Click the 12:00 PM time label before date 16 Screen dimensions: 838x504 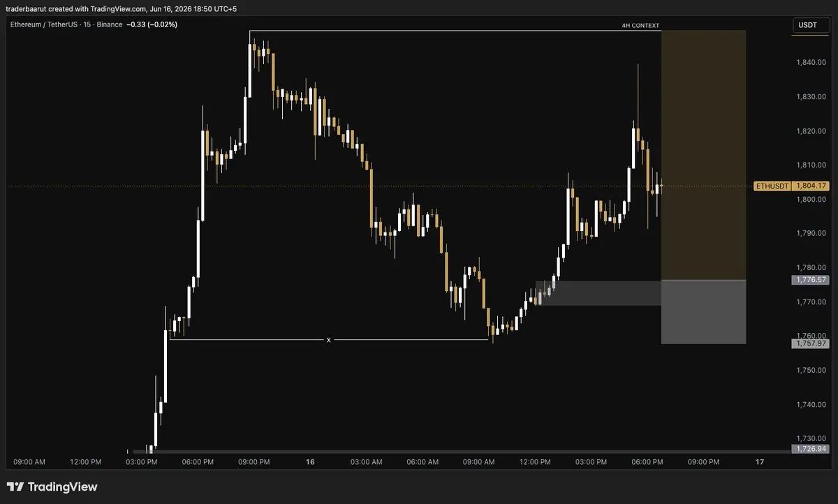pyautogui.click(x=86, y=462)
